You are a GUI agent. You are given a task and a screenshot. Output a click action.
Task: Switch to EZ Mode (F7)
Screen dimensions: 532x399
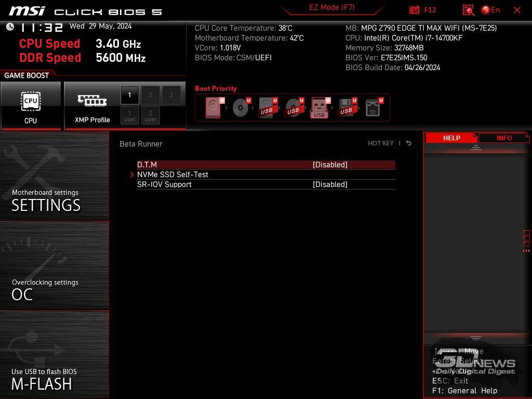click(331, 7)
